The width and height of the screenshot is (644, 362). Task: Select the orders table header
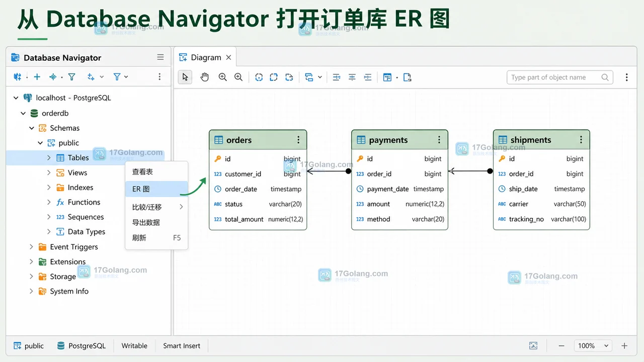tap(258, 140)
